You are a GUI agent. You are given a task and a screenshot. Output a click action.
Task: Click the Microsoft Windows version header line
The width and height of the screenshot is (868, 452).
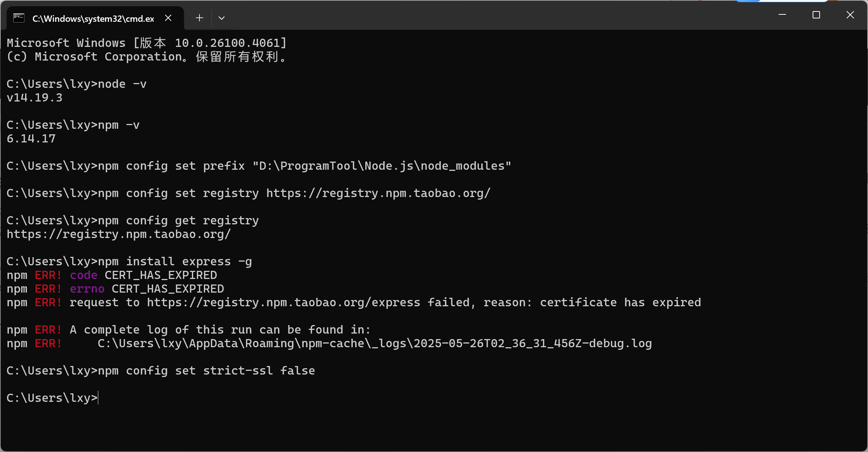[x=147, y=43]
